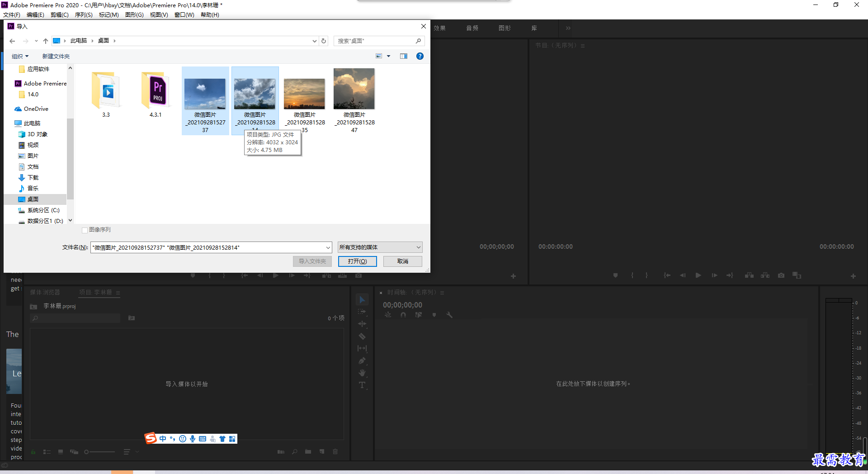Click search field 搜索"桌面"

pos(379,41)
